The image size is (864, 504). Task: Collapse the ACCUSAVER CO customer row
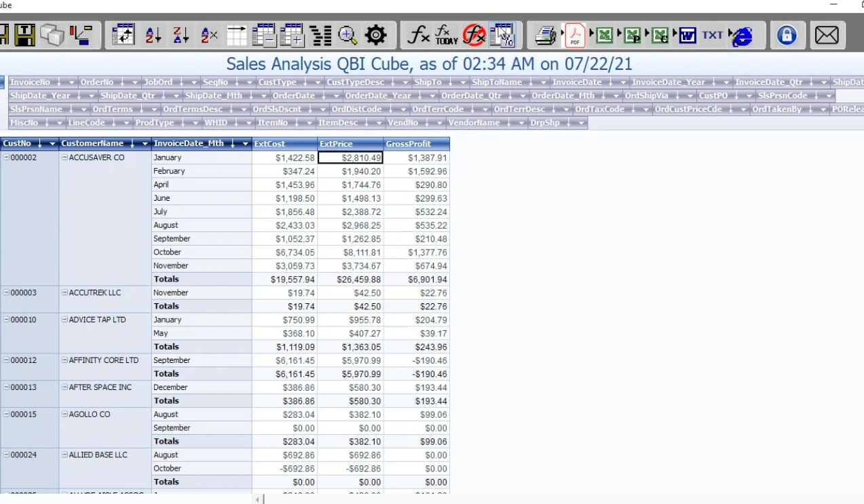[x=65, y=157]
